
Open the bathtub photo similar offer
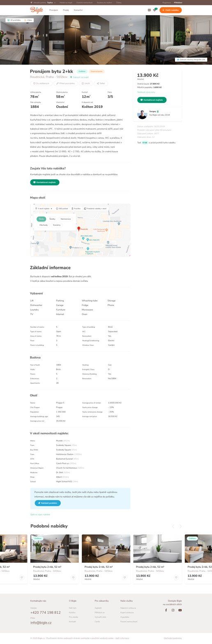click(157, 548)
